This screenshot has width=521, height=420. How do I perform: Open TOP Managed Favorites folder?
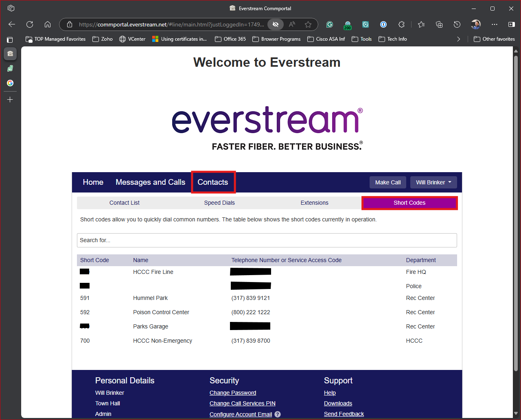56,39
